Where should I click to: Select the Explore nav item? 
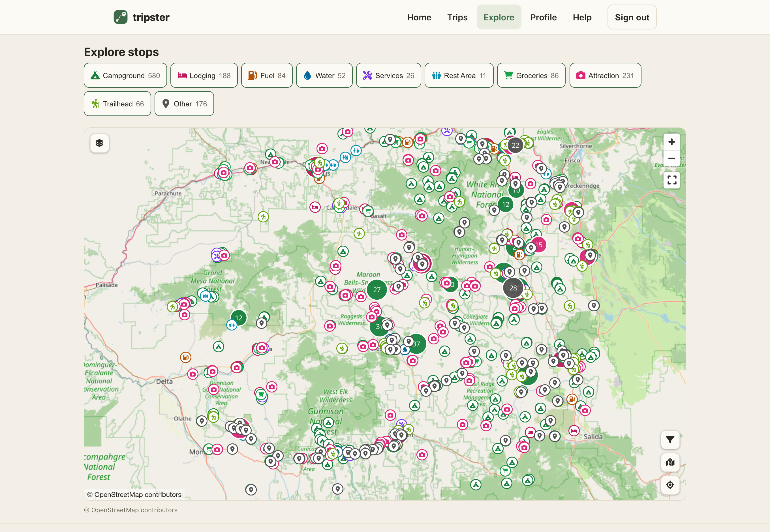click(499, 17)
